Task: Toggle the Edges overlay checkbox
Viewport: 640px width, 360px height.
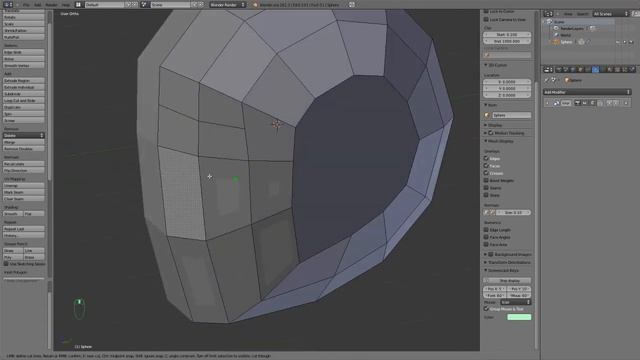Action: click(486, 158)
